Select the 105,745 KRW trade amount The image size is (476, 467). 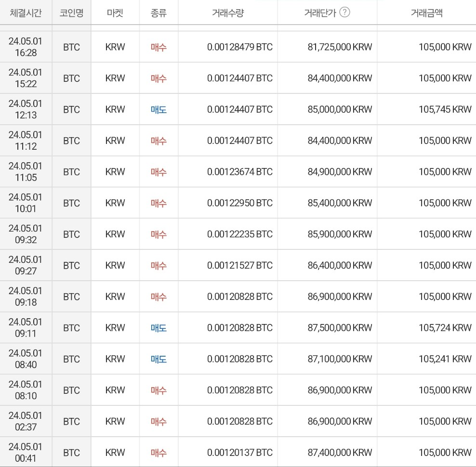pos(445,109)
